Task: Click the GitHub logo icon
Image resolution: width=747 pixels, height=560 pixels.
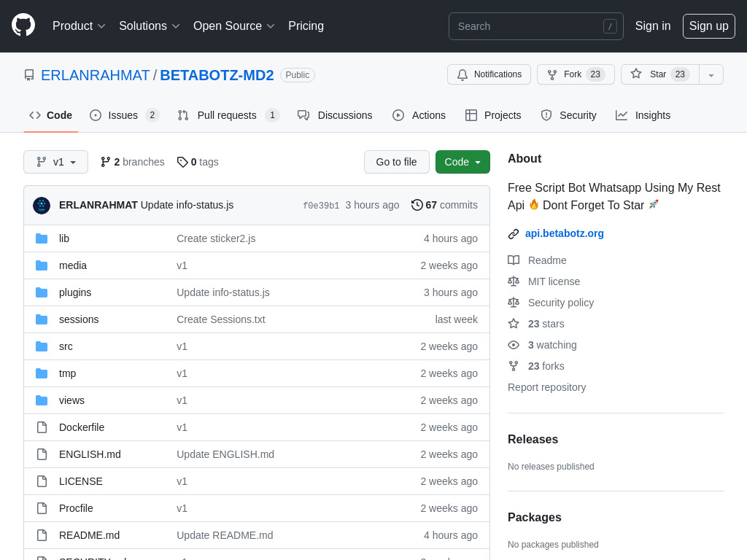Action: pos(23,26)
